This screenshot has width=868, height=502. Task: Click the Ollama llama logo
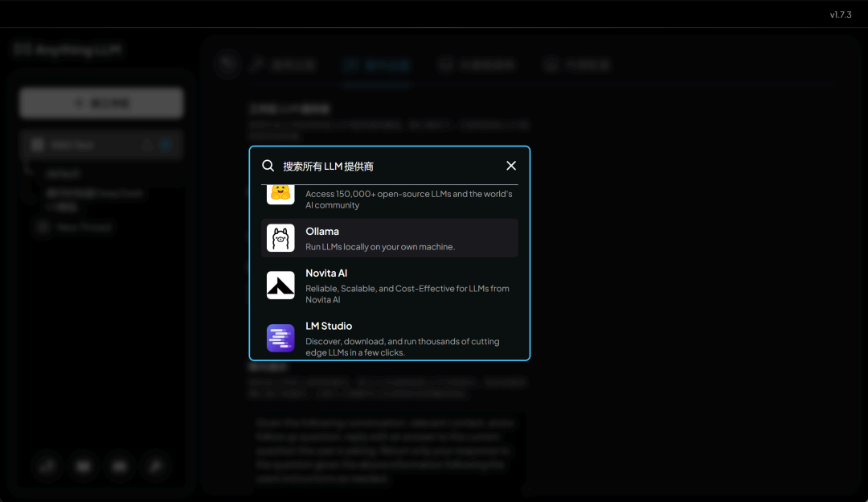280,238
